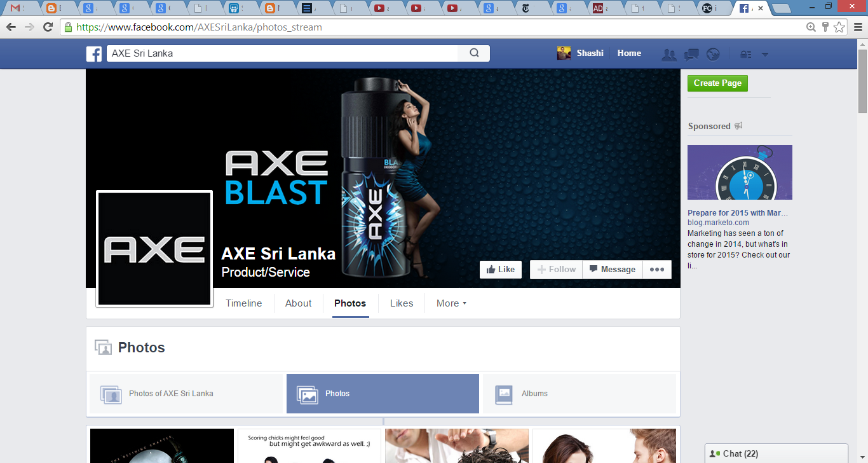The width and height of the screenshot is (868, 463).
Task: Switch to the Albums section
Action: point(580,394)
